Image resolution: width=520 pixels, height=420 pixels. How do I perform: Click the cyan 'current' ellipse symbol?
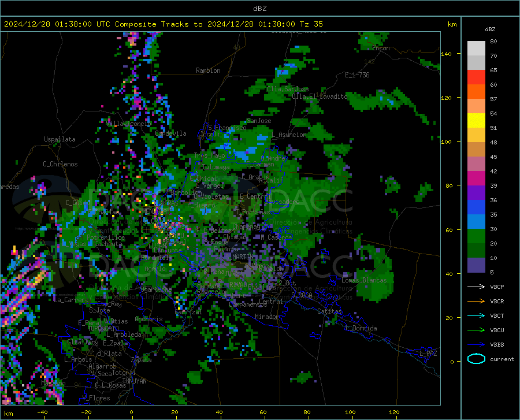point(476,359)
